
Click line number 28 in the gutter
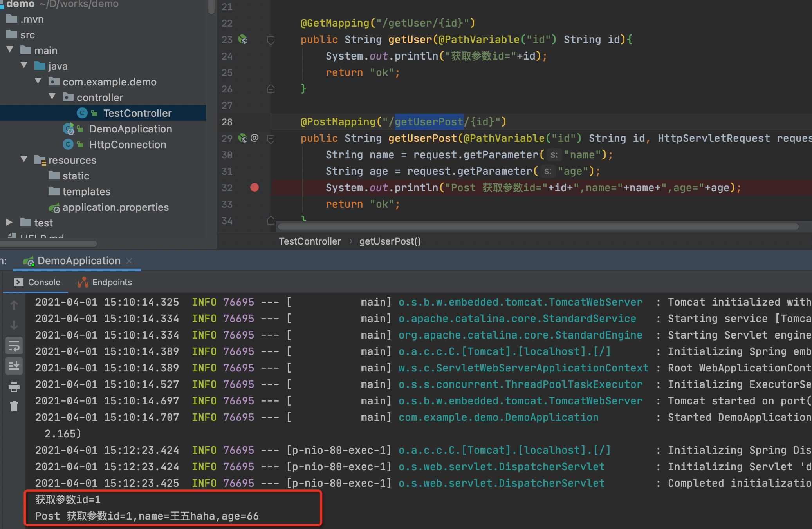click(227, 122)
